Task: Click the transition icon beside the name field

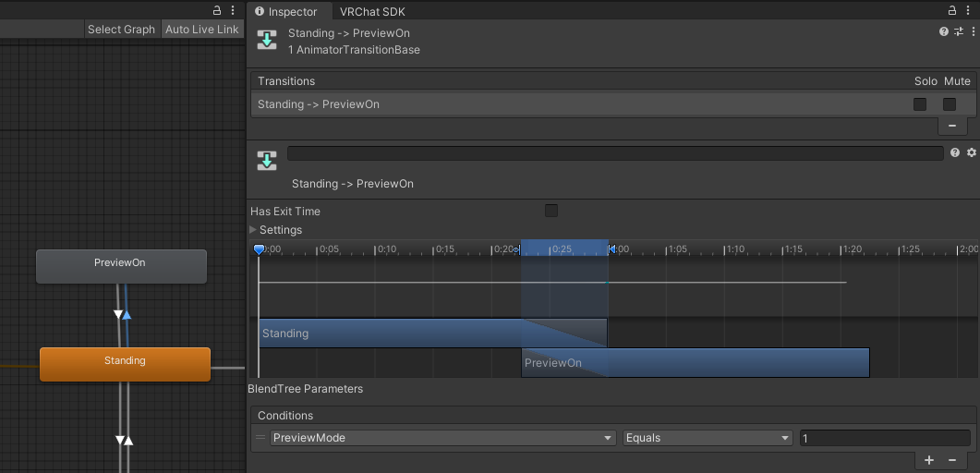Action: (267, 161)
